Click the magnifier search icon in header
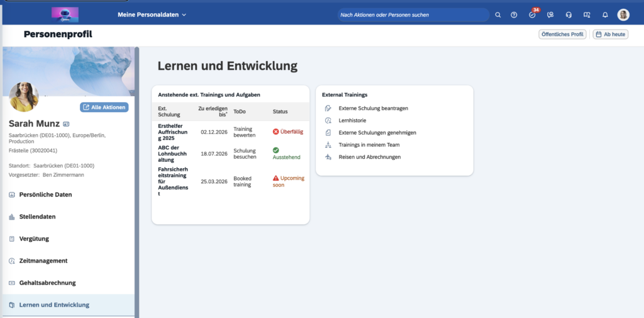Image resolution: width=644 pixels, height=318 pixels. click(498, 14)
